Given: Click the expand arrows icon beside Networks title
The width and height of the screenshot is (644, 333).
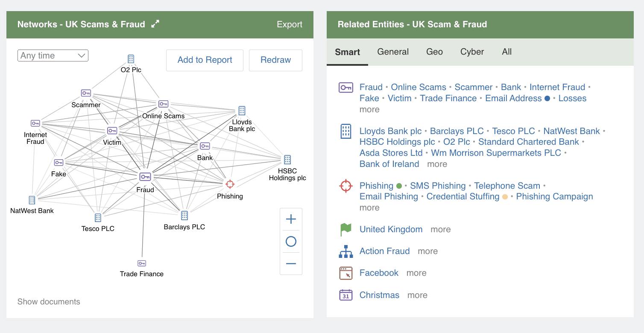Looking at the screenshot, I should pyautogui.click(x=155, y=24).
